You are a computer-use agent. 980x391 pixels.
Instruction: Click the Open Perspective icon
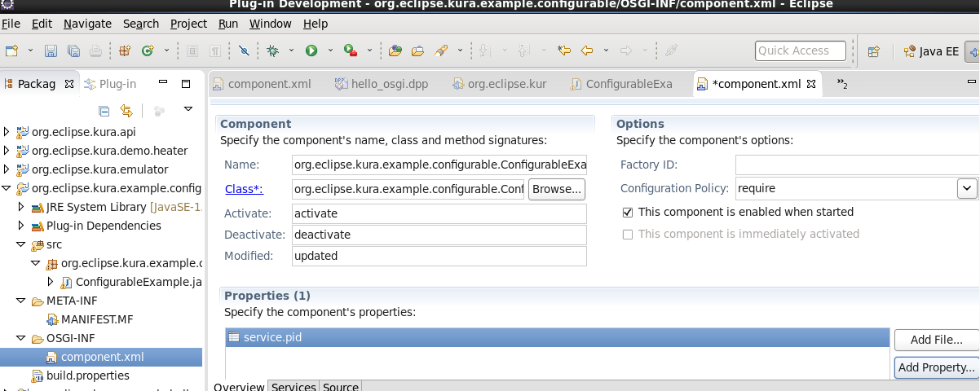(873, 51)
